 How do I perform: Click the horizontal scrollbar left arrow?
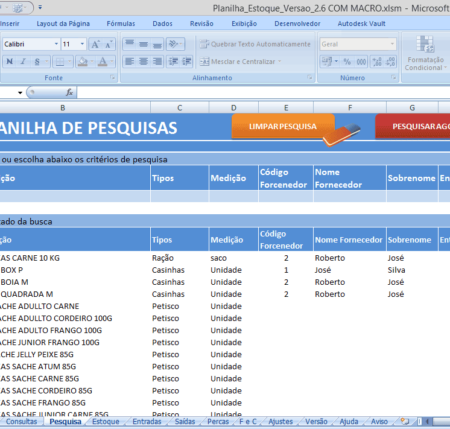pos(427,422)
